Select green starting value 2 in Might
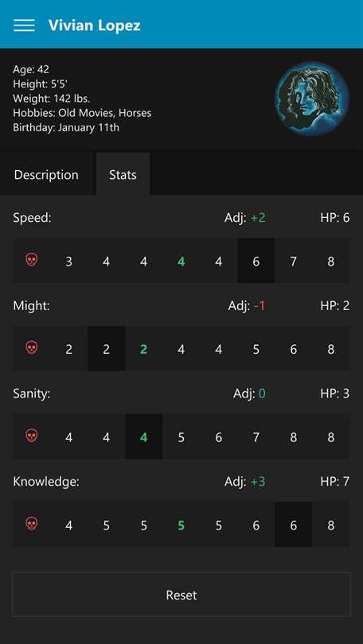Image resolution: width=363 pixels, height=644 pixels. [x=143, y=349]
